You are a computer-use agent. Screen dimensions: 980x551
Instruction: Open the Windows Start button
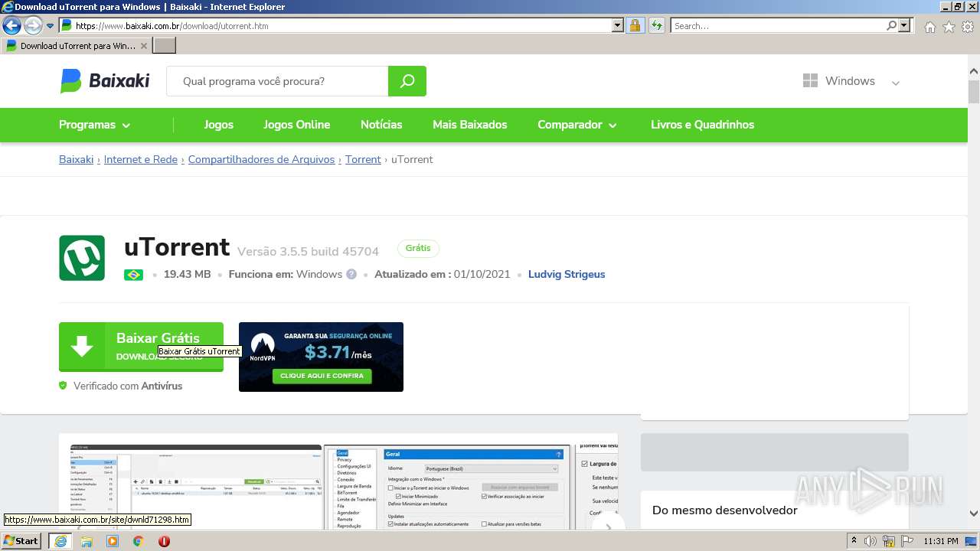point(21,540)
